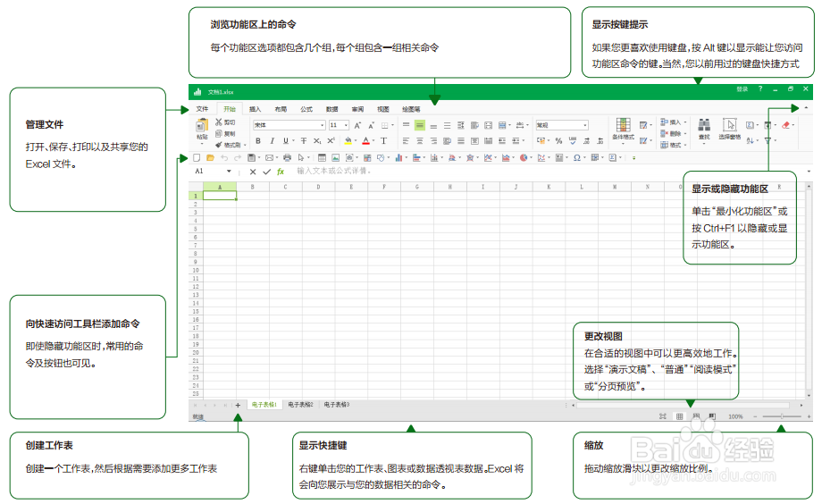Open the font size dropdown showing 11
822x504 pixels.
[x=346, y=125]
